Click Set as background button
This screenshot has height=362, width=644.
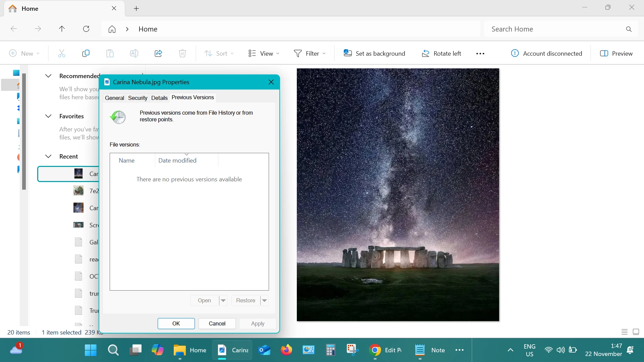pyautogui.click(x=374, y=53)
